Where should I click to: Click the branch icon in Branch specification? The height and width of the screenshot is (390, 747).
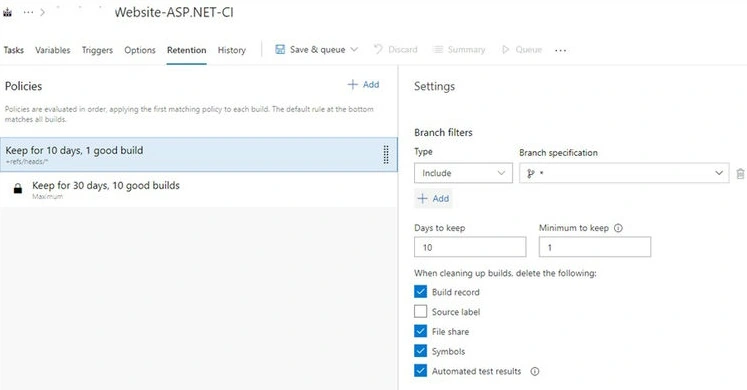(x=530, y=173)
